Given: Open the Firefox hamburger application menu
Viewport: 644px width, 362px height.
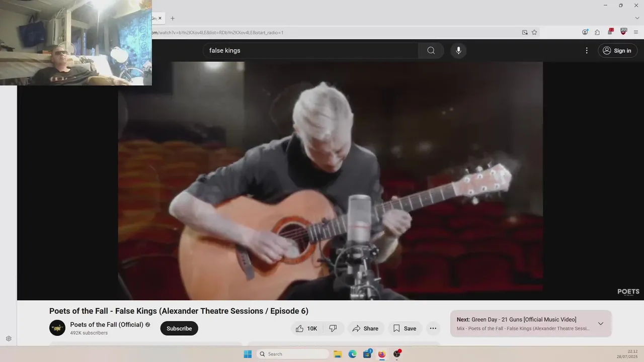Looking at the screenshot, I should [637, 32].
